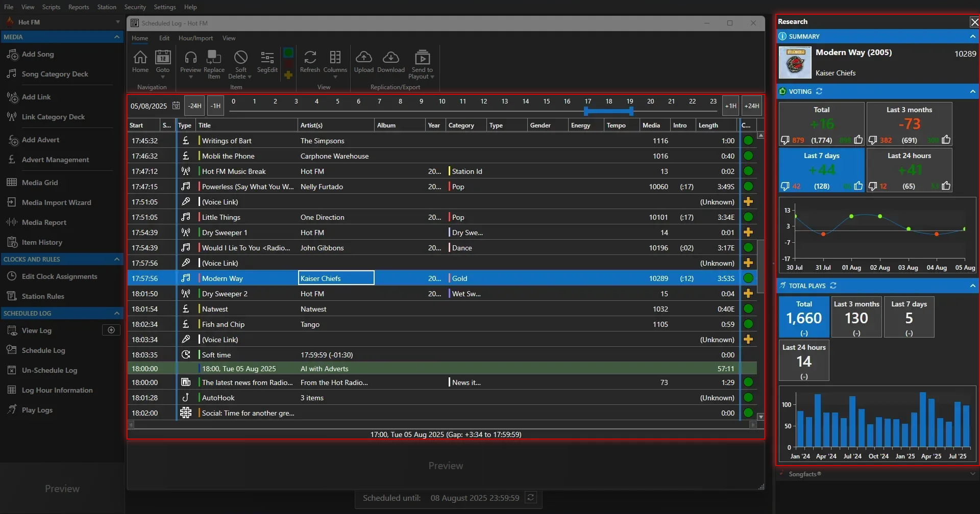
Task: Click the thumbs-up on Last 7 days voting tile
Action: click(x=858, y=186)
